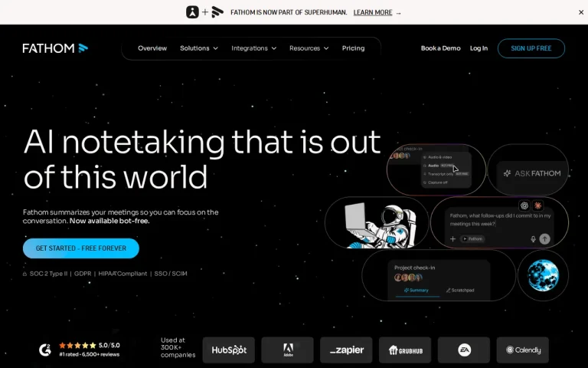Image resolution: width=588 pixels, height=368 pixels.
Task: Click the '#1 rated · 6,500+ reviews' text
Action: coord(90,354)
